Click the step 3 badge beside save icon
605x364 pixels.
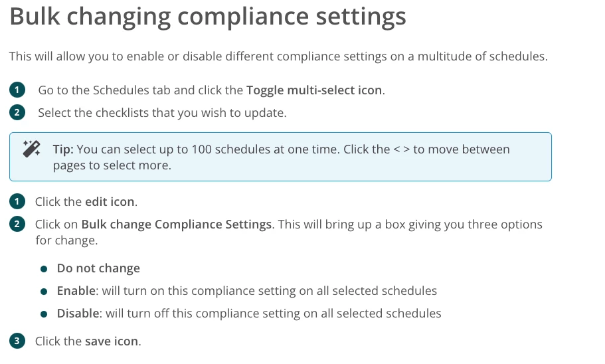tap(17, 341)
